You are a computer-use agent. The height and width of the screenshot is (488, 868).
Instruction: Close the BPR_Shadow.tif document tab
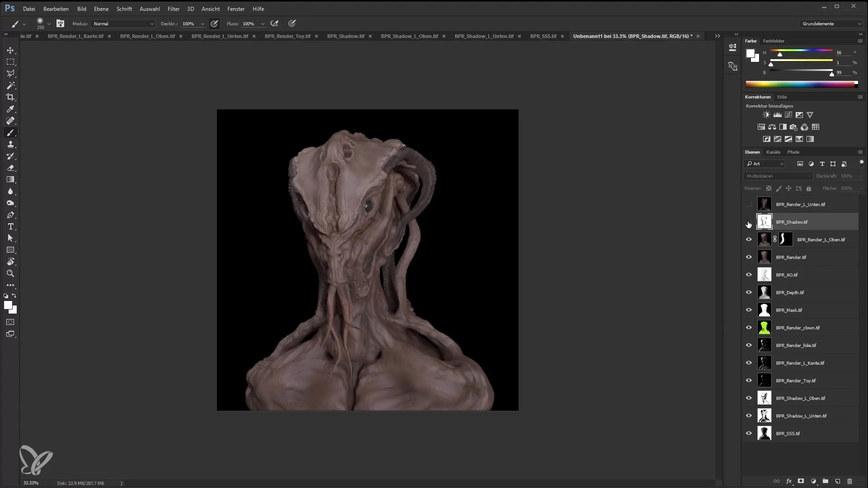370,36
